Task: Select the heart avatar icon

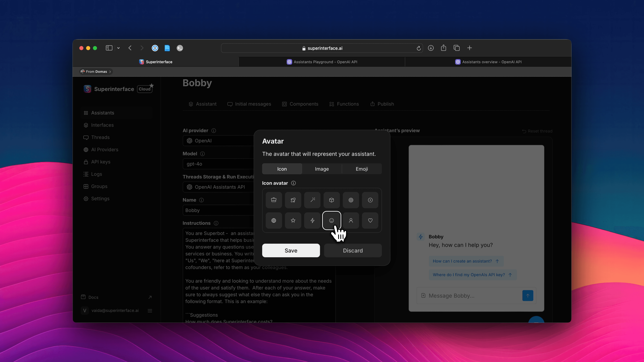Action: pyautogui.click(x=370, y=220)
